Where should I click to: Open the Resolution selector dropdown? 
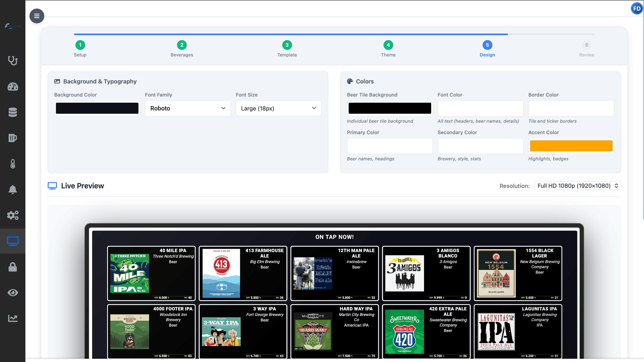(x=577, y=186)
